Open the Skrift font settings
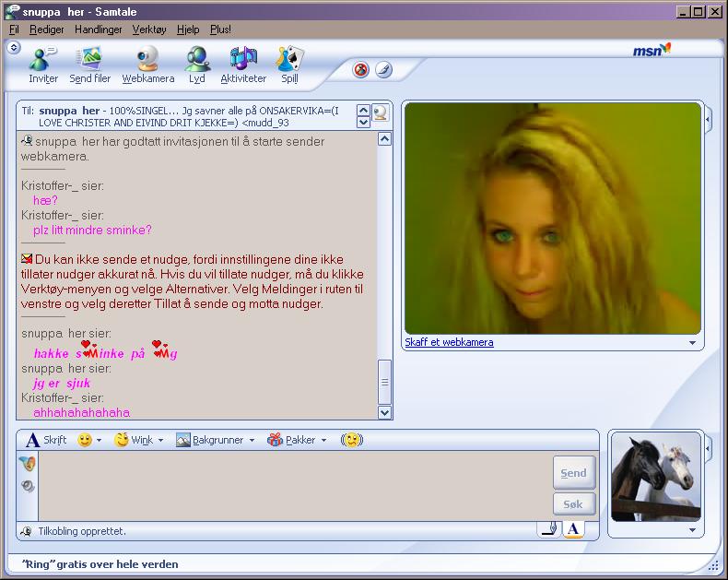Image resolution: width=728 pixels, height=580 pixels. (46, 440)
